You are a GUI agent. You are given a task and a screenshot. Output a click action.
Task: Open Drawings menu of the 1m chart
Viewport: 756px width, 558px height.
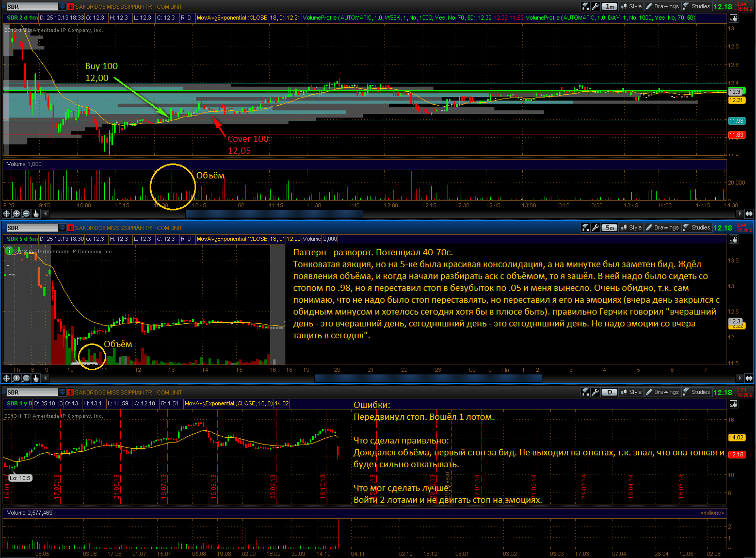[x=662, y=7]
